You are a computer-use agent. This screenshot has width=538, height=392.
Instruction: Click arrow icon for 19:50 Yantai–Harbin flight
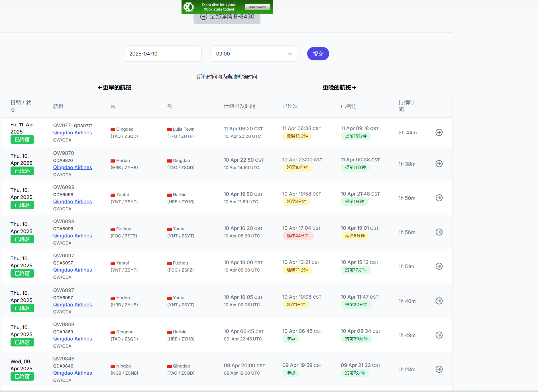pyautogui.click(x=439, y=198)
